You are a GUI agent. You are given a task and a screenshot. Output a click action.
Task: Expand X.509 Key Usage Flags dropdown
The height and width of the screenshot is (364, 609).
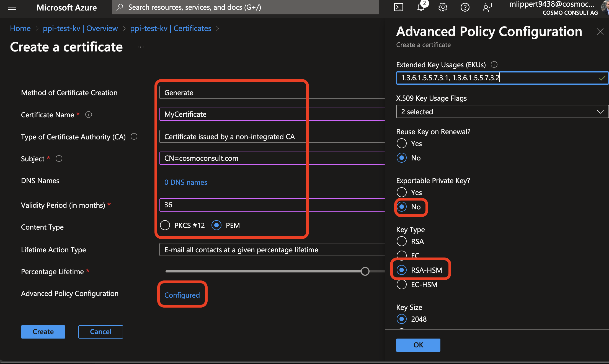[502, 111]
